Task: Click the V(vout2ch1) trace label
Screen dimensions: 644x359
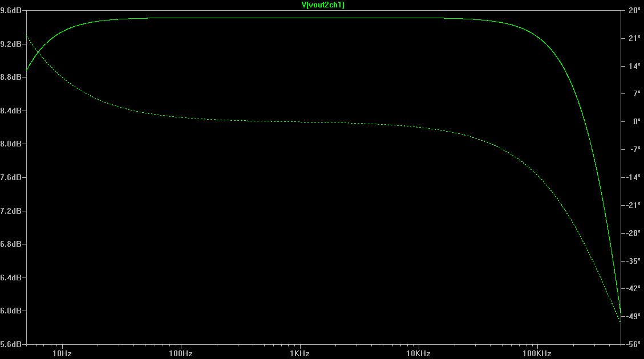Action: click(323, 5)
